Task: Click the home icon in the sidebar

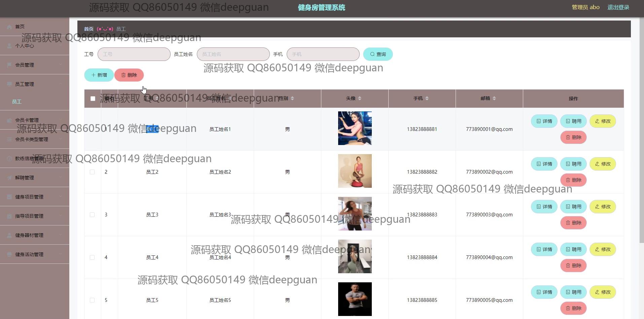Action: coord(9,27)
